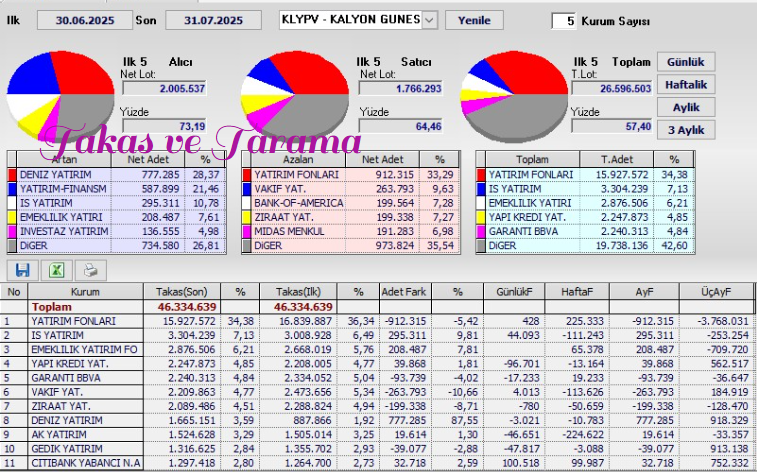Sort by the Takas(Ilk) column header
The width and height of the screenshot is (757, 472).
[298, 292]
